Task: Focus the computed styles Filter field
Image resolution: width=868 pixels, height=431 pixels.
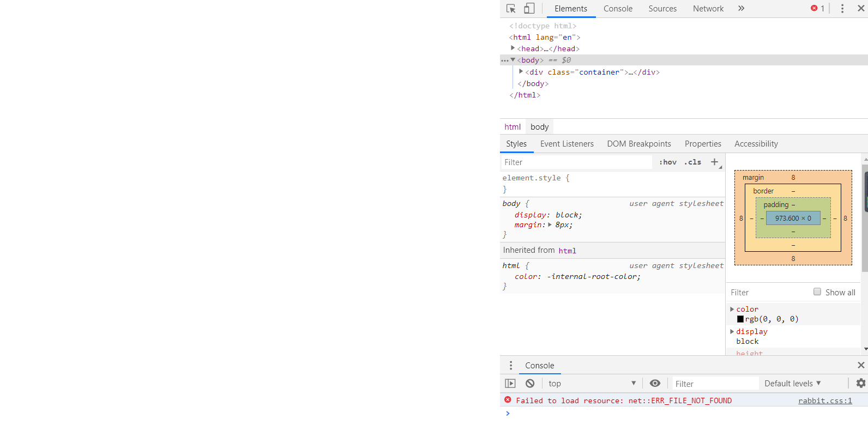Action: (769, 293)
